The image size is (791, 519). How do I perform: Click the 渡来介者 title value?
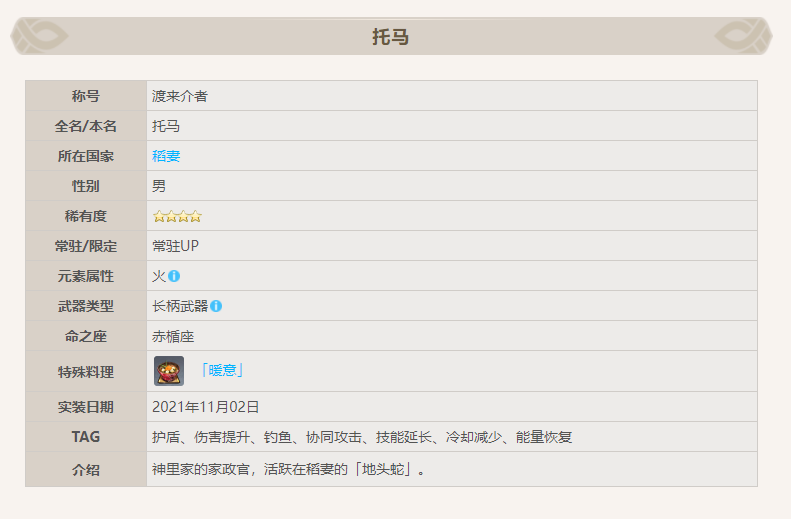tap(180, 96)
